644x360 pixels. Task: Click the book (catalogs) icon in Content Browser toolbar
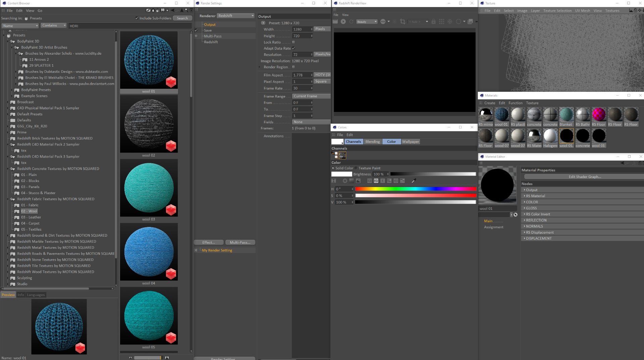(x=163, y=10)
